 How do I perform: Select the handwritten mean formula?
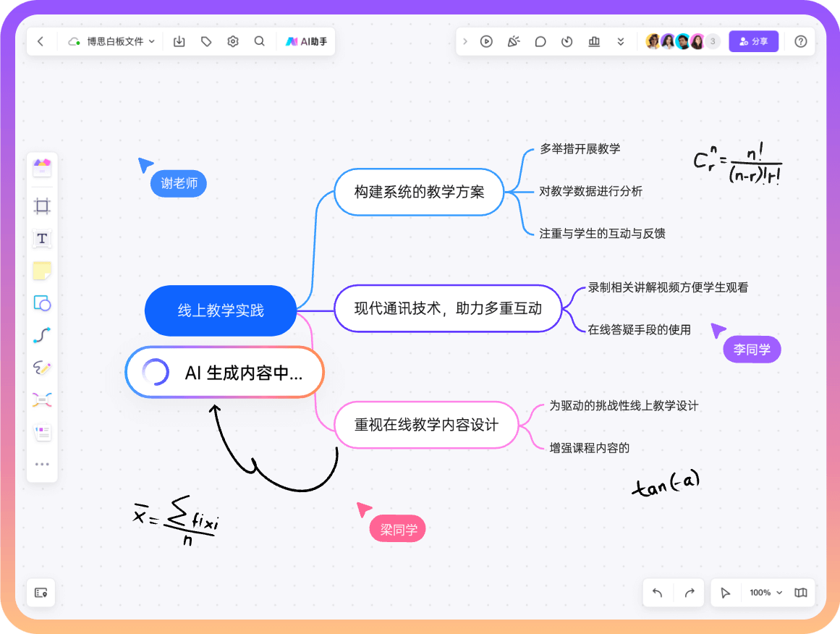pos(177,520)
